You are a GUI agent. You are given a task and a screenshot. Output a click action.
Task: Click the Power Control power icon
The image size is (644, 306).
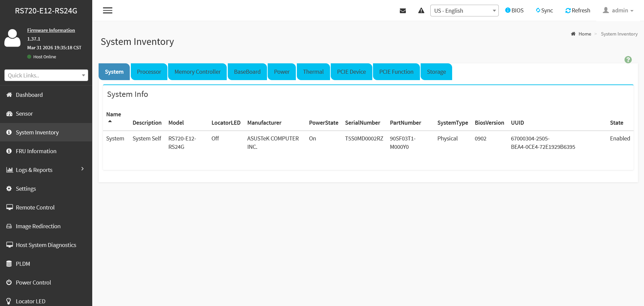click(x=9, y=283)
